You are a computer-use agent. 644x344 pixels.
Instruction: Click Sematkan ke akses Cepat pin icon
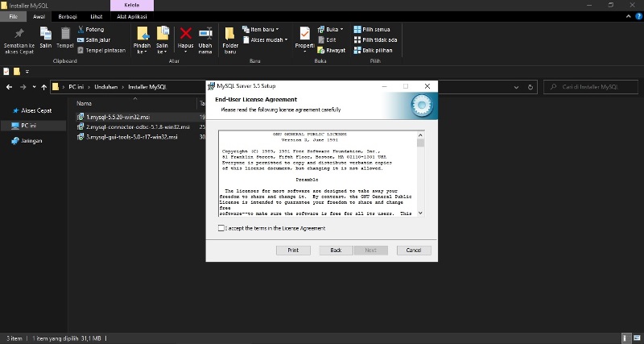pyautogui.click(x=19, y=34)
